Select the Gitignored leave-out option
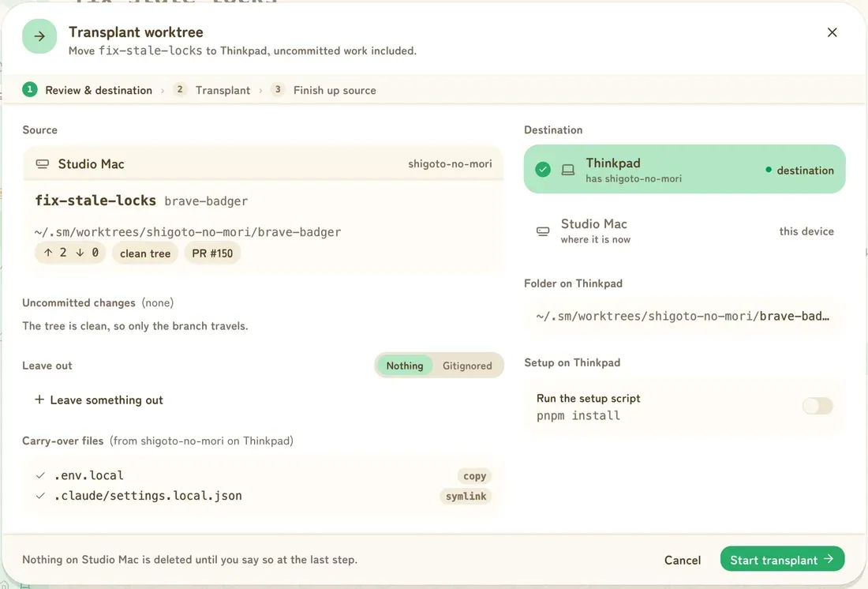 pos(467,366)
